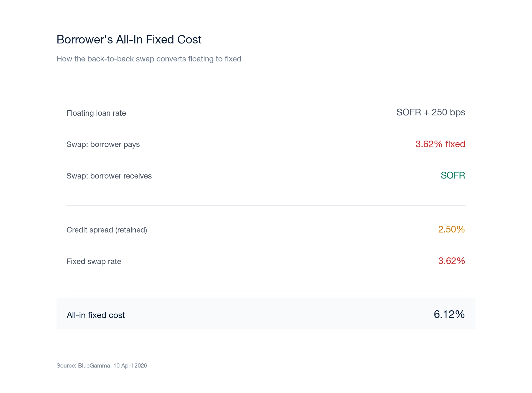Click the header divider under the subtitle

(266, 74)
